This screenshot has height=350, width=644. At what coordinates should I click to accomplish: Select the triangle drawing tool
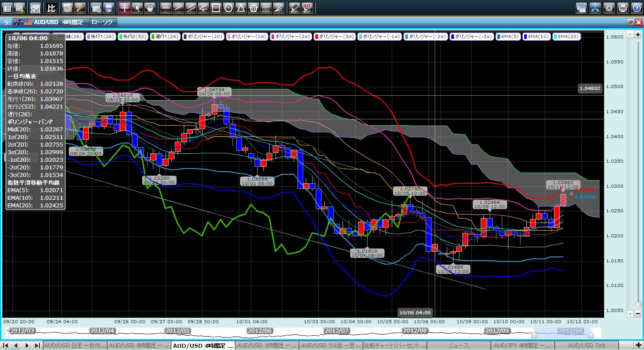tap(241, 8)
